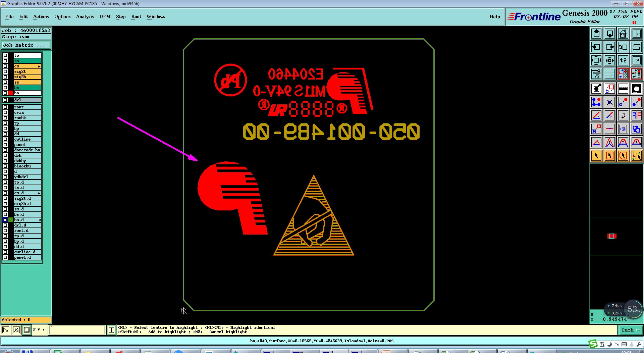Click the pan down view icon
This screenshot has height=353, width=644.
[609, 34]
